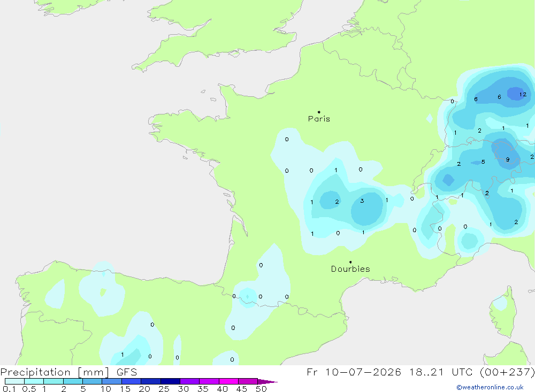Viewport: 535px width, 392px height.
Task: Click the 25 legend scale number
Action: click(x=164, y=389)
